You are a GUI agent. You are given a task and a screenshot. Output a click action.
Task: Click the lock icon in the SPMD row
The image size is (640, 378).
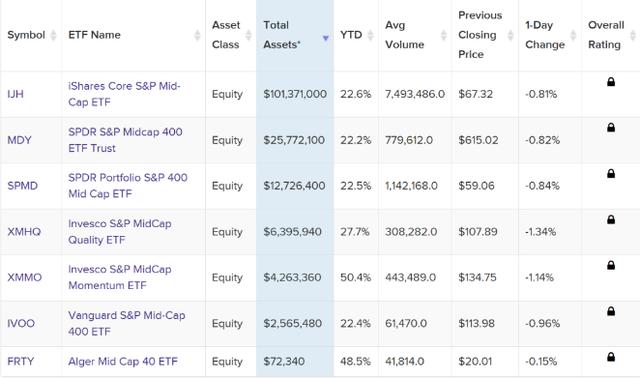[611, 173]
